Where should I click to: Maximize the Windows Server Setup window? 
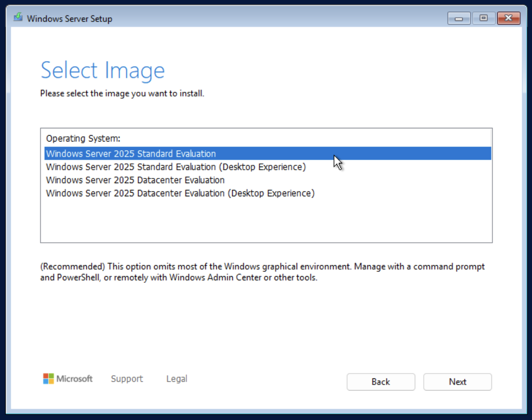(x=484, y=18)
